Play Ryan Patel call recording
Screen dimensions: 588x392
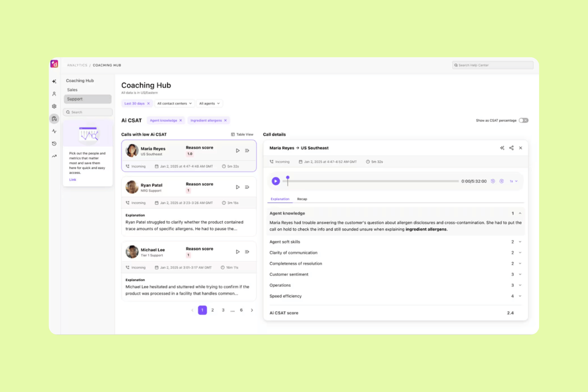coord(238,187)
